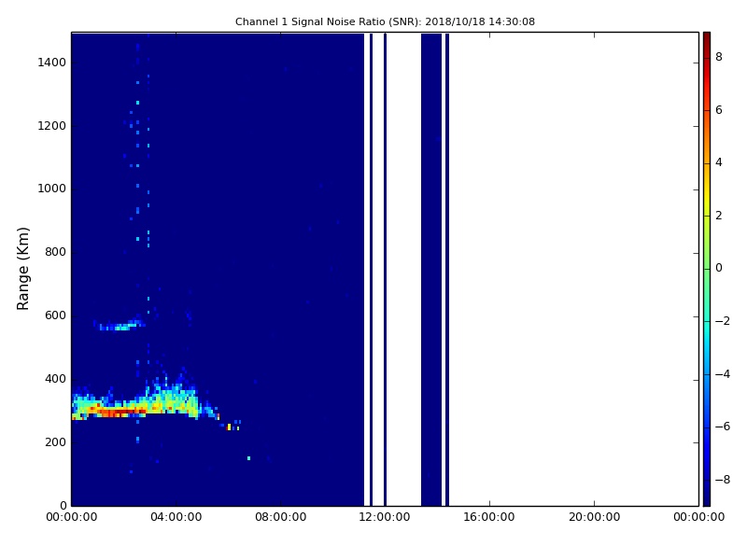Select the 1000 y-axis tick label
Image resolution: width=747 pixels, height=560 pixels.
tap(52, 189)
